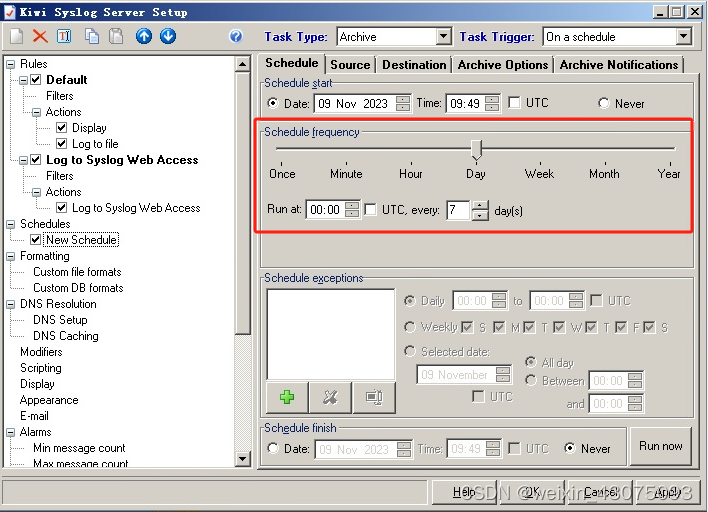This screenshot has height=512, width=708.
Task: Select Min message count tree item
Action: click(x=79, y=448)
